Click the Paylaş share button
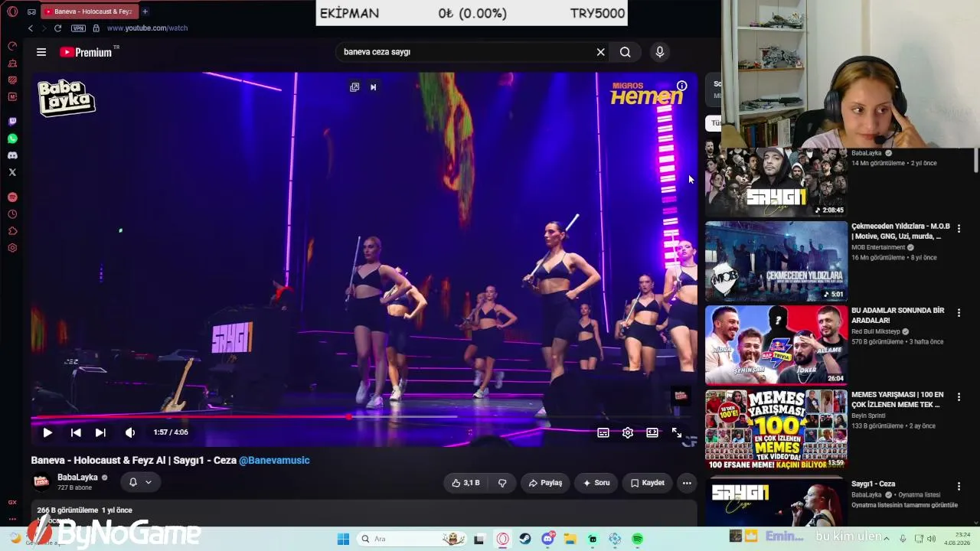Screen dimensions: 980x551 coord(545,483)
